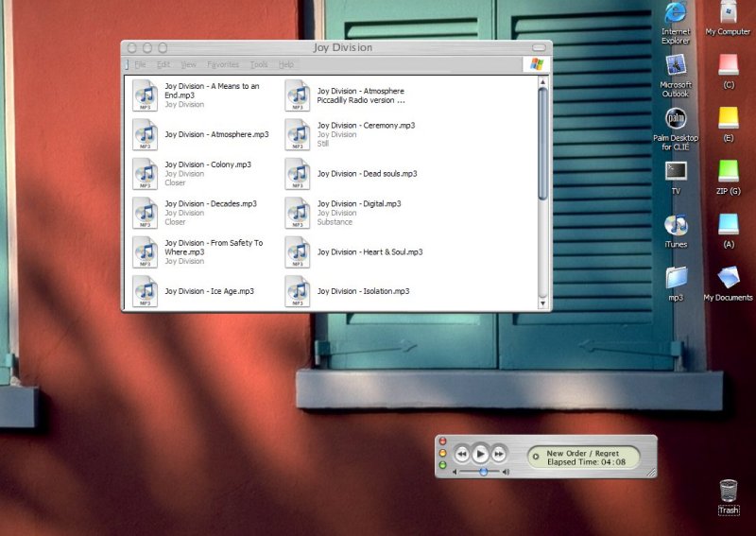Viewport: 756px width, 536px height.
Task: Select the TV desktop icon
Action: pos(676,172)
